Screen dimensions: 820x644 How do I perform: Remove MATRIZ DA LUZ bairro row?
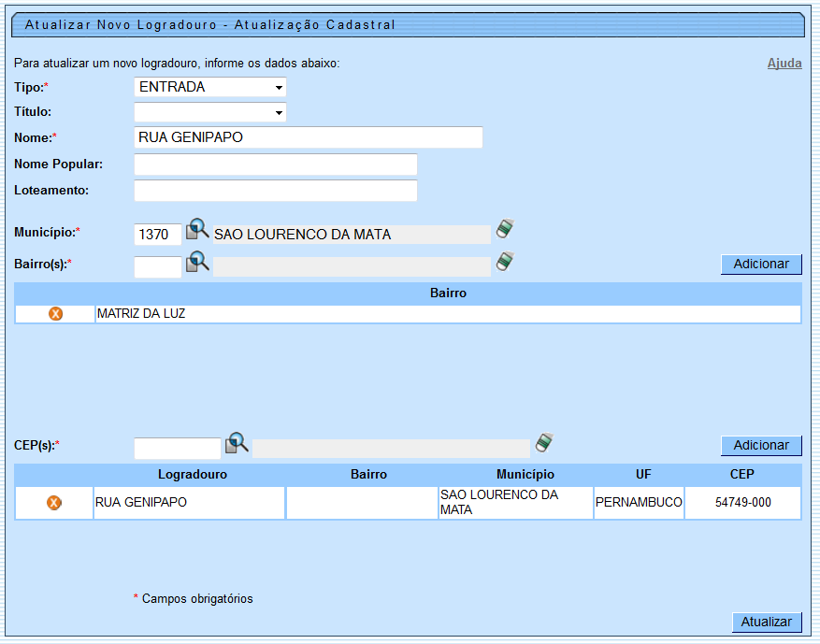click(x=55, y=314)
